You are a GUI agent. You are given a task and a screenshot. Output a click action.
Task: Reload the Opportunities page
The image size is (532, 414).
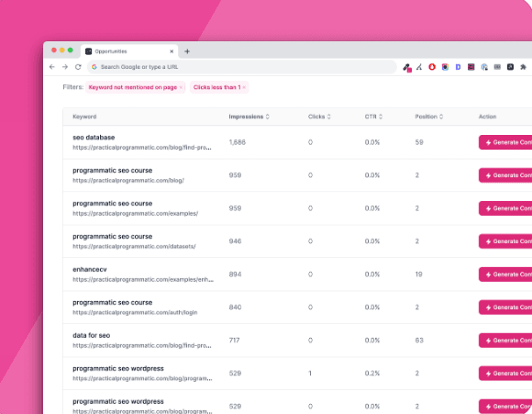(x=78, y=67)
